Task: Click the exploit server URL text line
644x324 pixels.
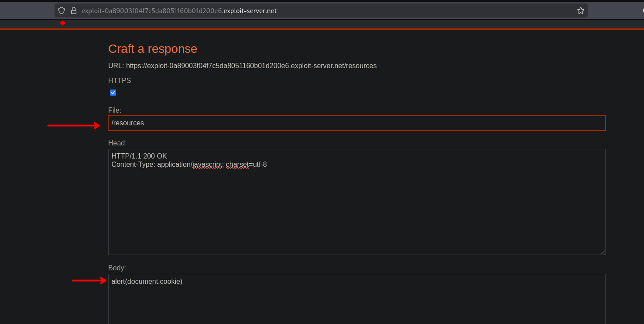Action: coord(242,66)
